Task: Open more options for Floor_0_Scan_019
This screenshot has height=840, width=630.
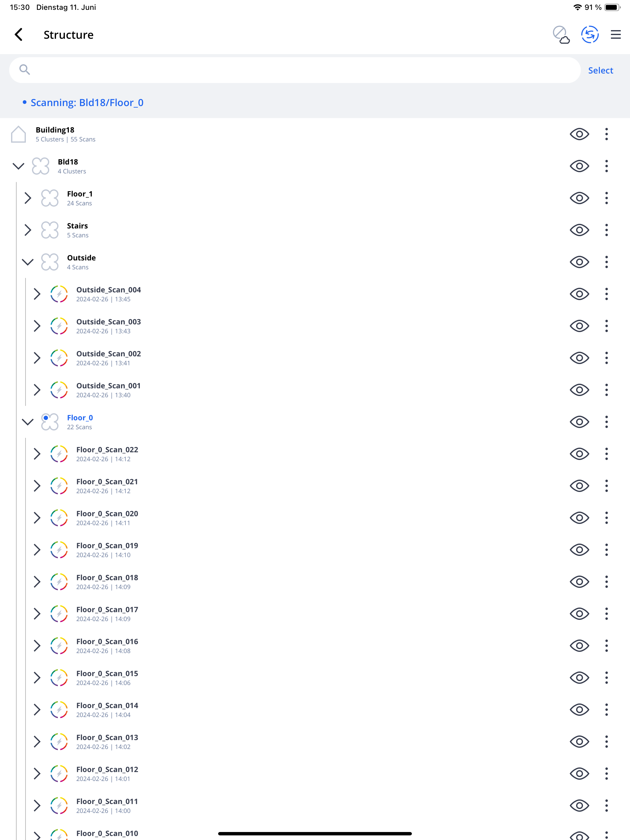Action: click(x=606, y=550)
